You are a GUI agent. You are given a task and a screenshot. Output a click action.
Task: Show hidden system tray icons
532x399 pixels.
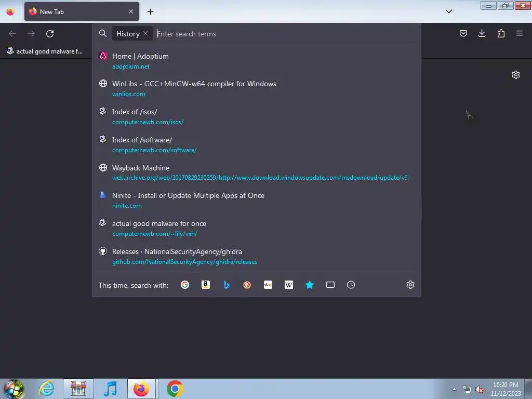[x=454, y=389]
